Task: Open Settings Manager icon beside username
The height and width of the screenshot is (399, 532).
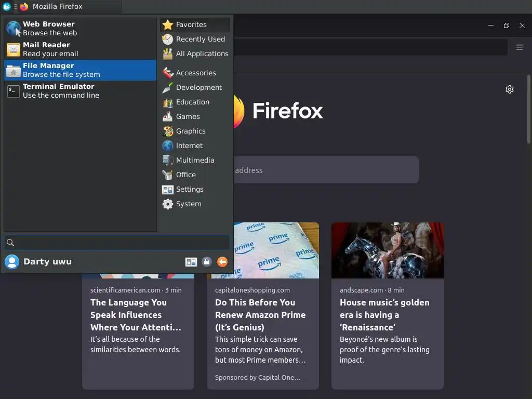Action: pos(191,262)
